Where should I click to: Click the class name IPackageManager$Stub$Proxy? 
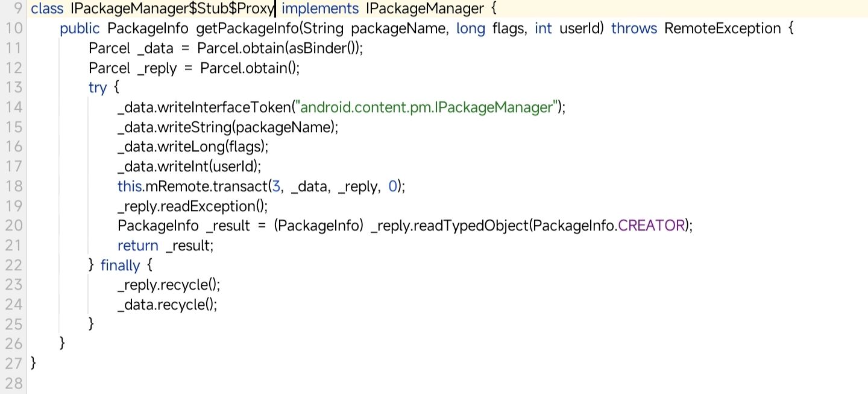coord(172,9)
